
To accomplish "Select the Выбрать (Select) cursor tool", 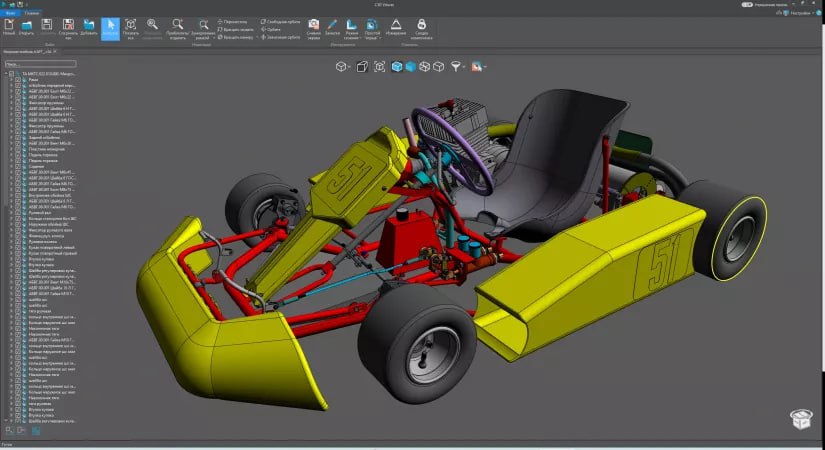I will pyautogui.click(x=110, y=26).
